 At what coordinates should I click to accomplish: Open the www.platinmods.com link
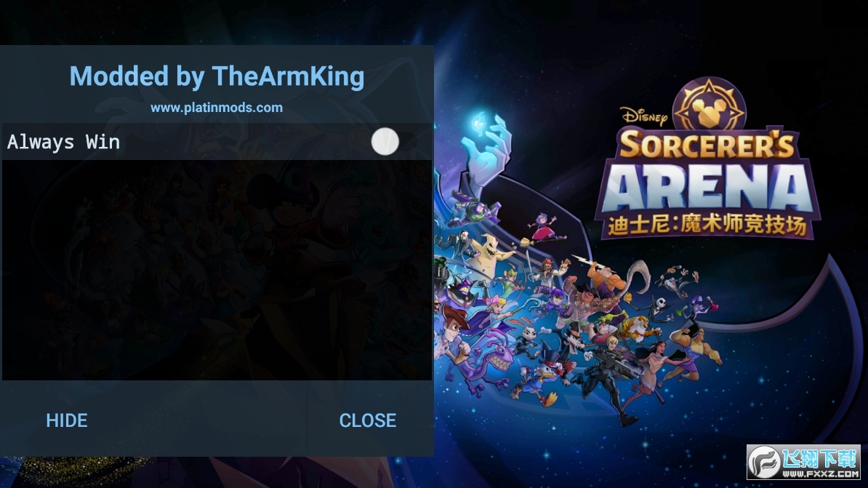point(217,108)
